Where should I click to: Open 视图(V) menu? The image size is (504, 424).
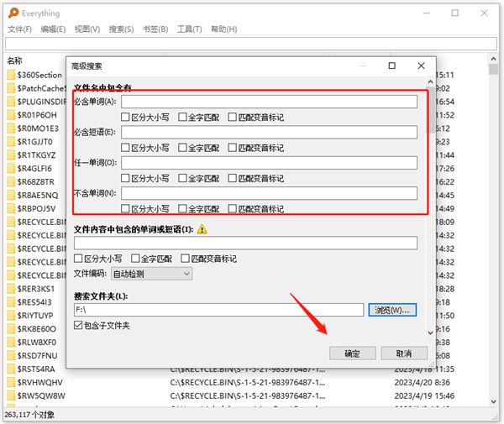[x=87, y=29]
